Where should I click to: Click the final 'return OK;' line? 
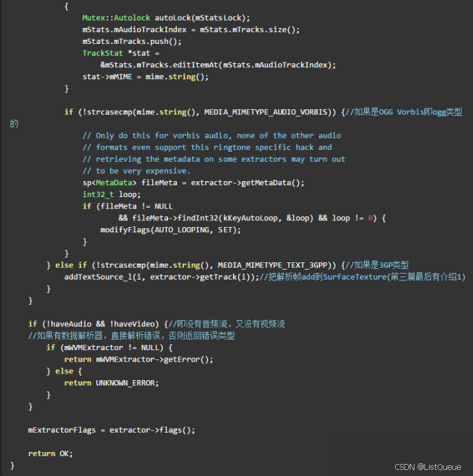[51, 454]
